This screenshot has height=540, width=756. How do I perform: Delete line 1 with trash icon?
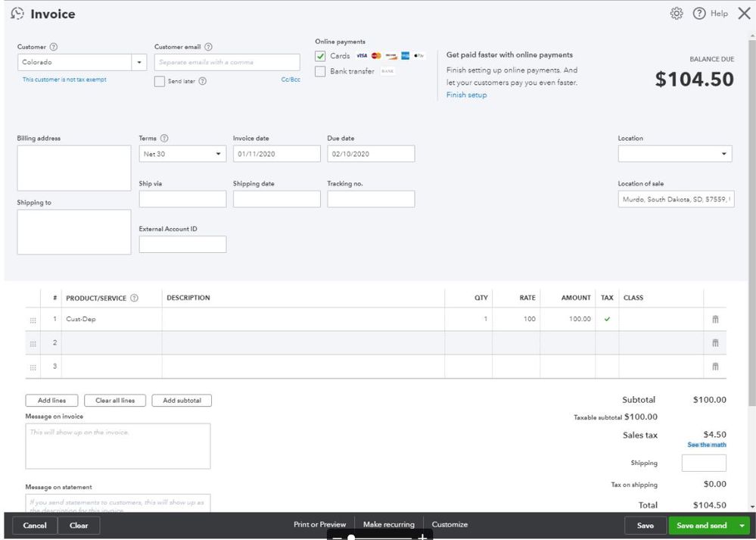pyautogui.click(x=715, y=319)
